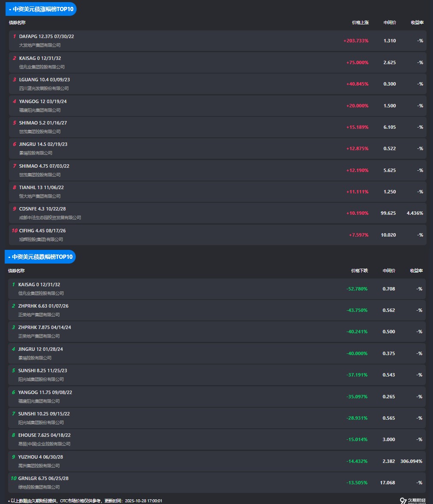Viewport: 433px width, 504px height.
Task: Click the 价格下跌 column header
Action: tap(359, 270)
